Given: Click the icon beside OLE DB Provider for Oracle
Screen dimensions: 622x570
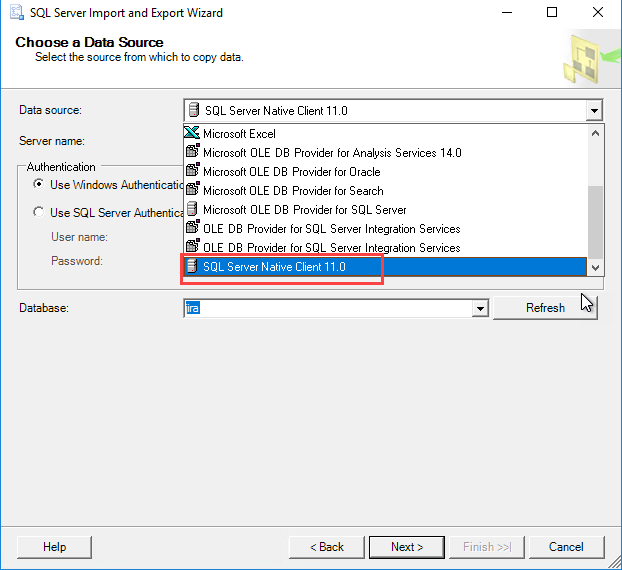Looking at the screenshot, I should 192,170.
